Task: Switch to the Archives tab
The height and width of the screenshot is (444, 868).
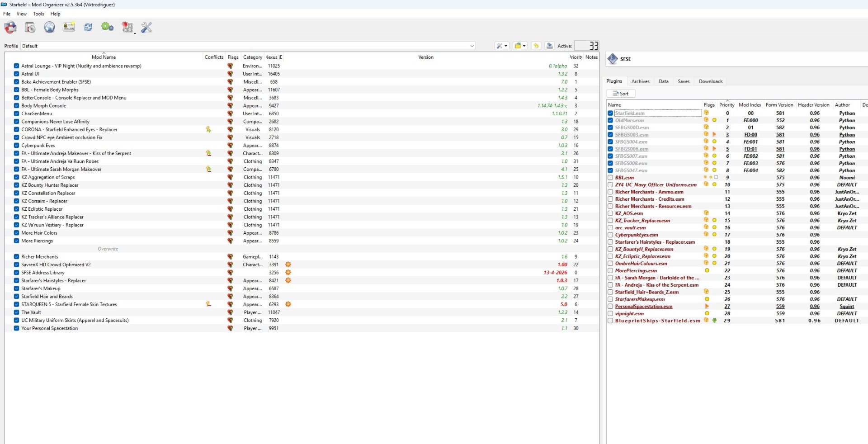Action: 640,81
